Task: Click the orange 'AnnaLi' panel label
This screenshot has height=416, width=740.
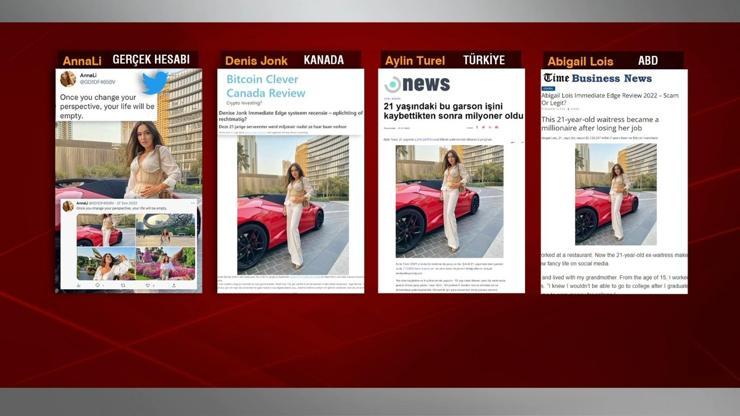Action: (82, 61)
